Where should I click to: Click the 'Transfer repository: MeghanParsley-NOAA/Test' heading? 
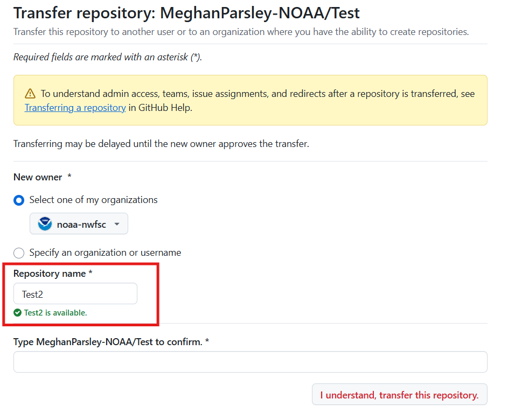[186, 13]
